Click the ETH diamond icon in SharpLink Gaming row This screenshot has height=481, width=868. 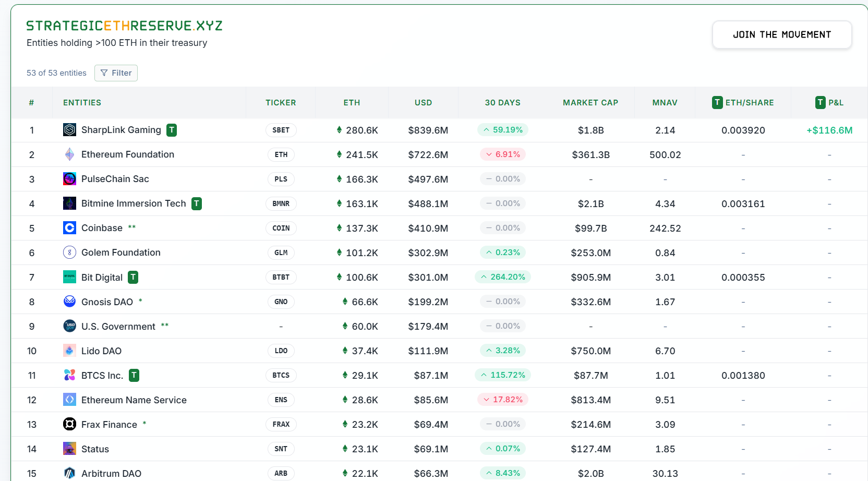(339, 130)
